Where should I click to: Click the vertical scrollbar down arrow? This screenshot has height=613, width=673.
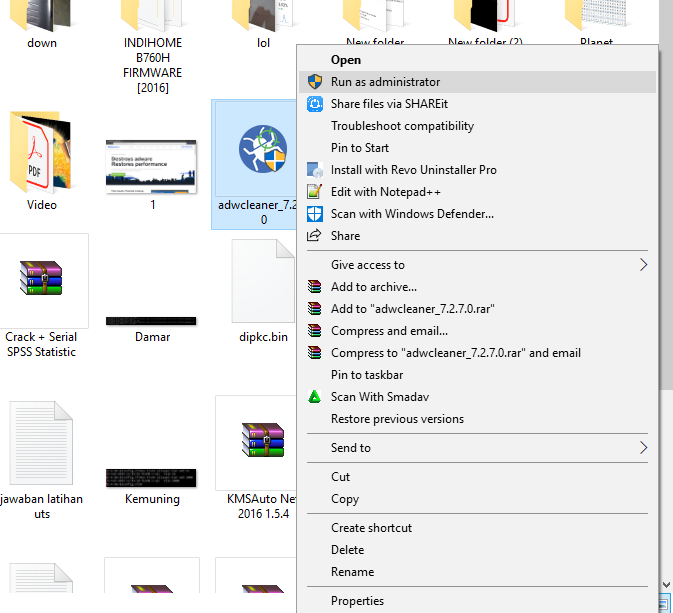tap(666, 585)
